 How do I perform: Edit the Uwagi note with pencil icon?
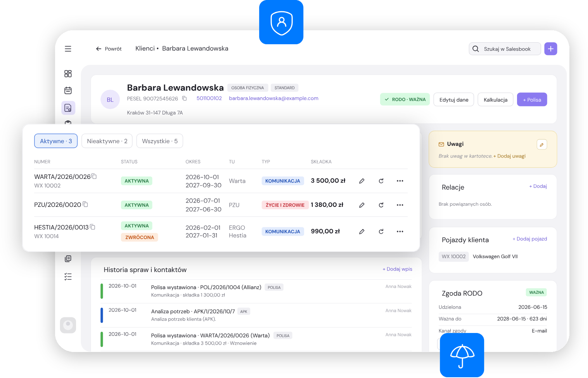point(542,144)
